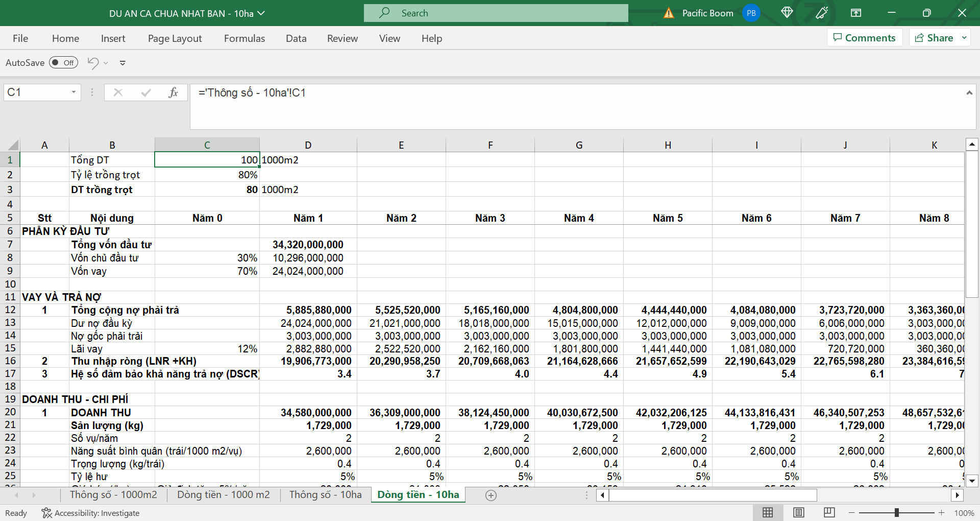The height and width of the screenshot is (521, 980).
Task: Expand the Name Box dropdown arrow
Action: click(73, 92)
